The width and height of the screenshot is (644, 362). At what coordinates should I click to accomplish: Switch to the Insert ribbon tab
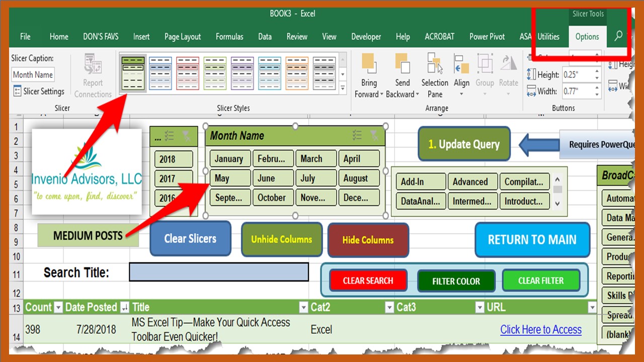(141, 37)
